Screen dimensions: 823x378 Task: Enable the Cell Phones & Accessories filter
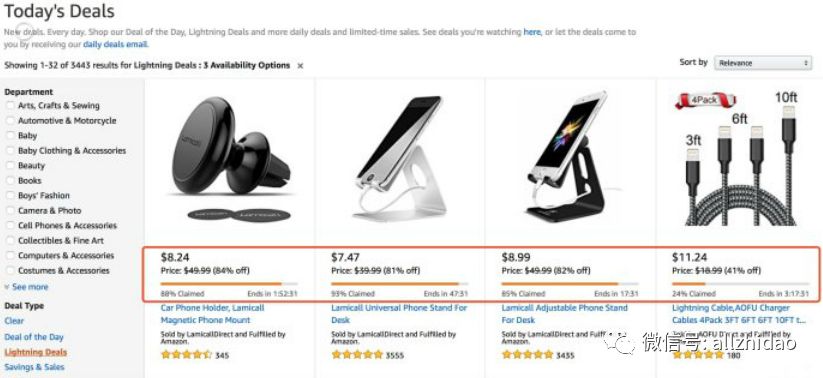(10, 225)
